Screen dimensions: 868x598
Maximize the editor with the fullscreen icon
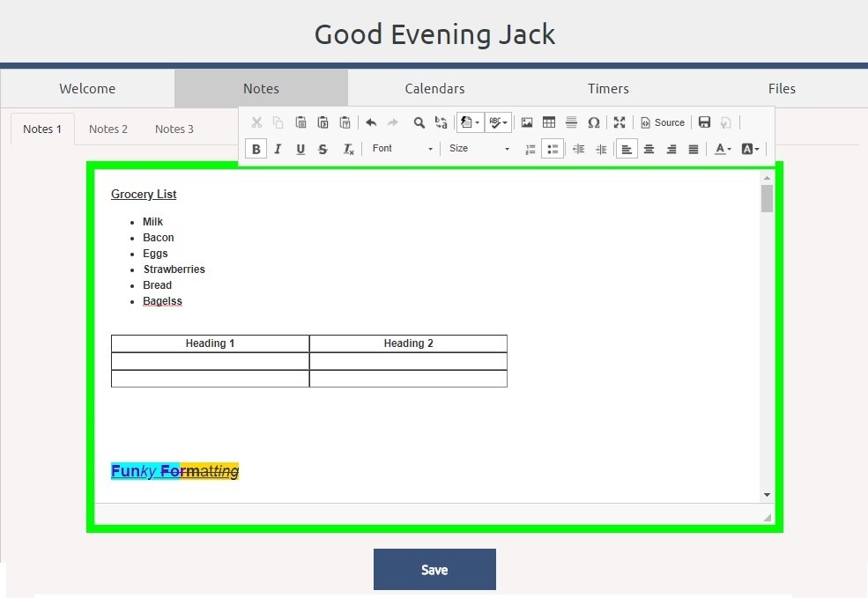[619, 123]
